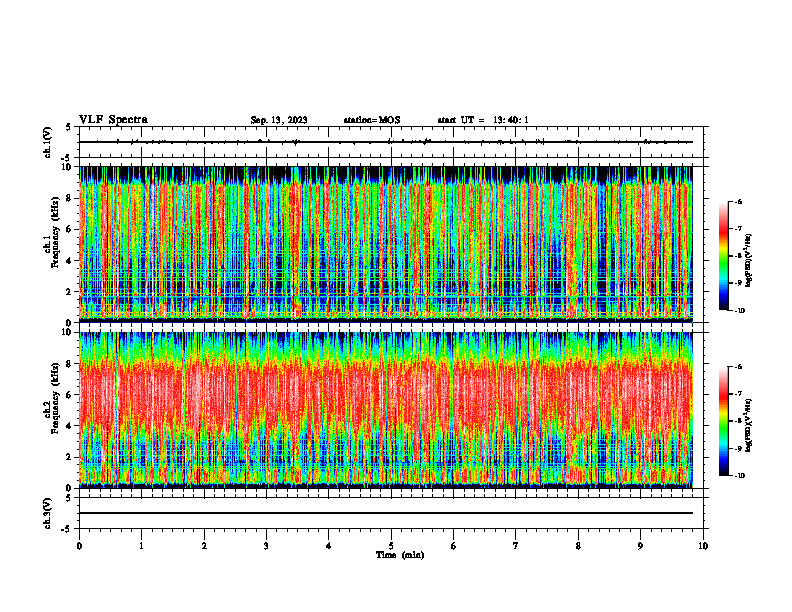Viewport: 792px width, 612px height.
Task: Click the "log(PSD)" label beside ch.1 colorbar
Action: (749, 261)
